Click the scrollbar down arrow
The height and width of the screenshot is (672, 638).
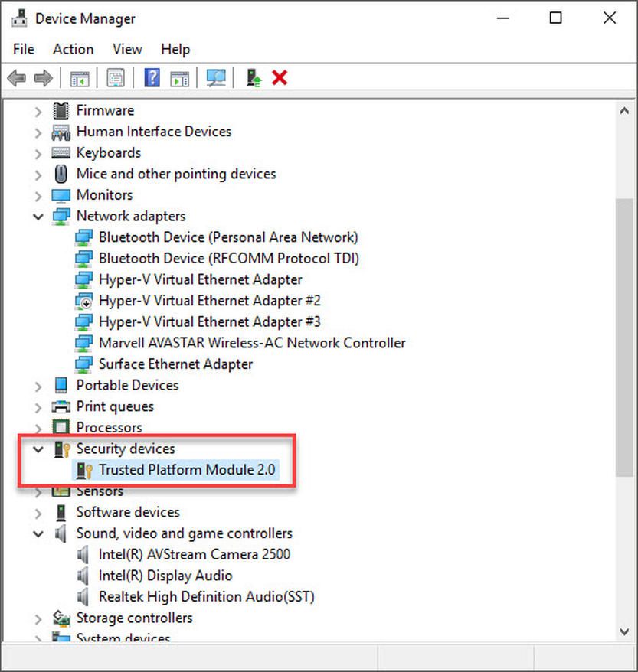point(623,632)
